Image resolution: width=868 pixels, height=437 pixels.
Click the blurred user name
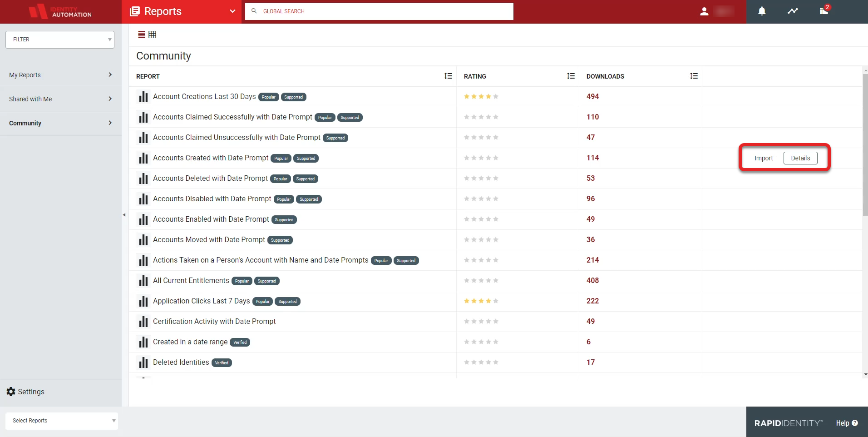[724, 11]
